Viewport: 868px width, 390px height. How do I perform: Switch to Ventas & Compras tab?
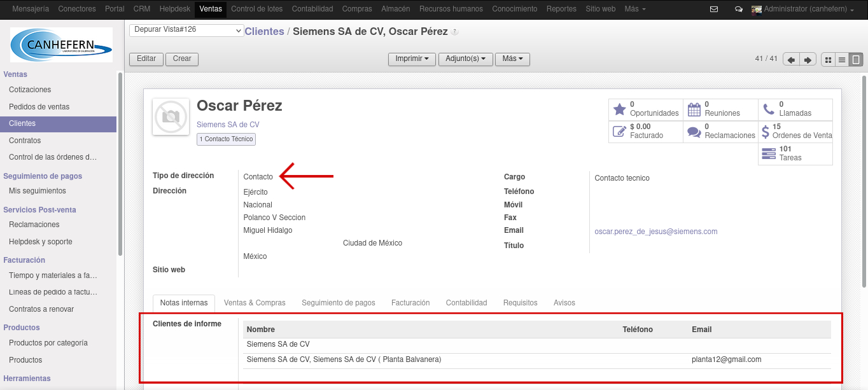pyautogui.click(x=255, y=303)
